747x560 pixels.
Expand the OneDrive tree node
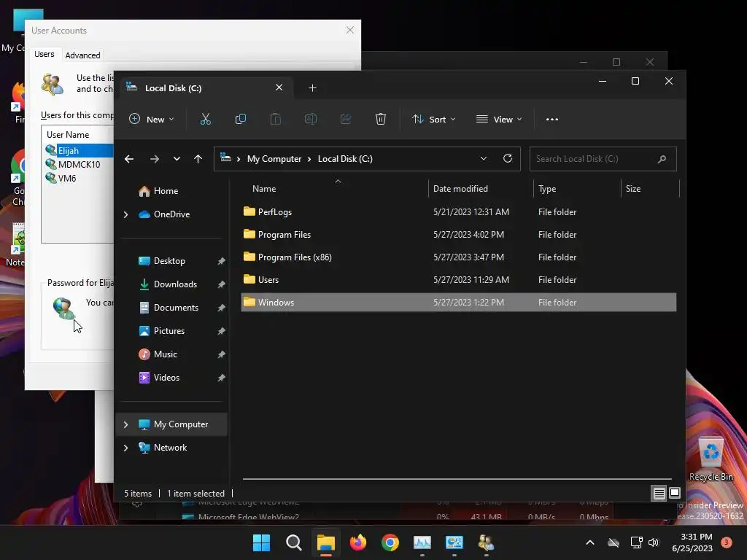click(125, 215)
